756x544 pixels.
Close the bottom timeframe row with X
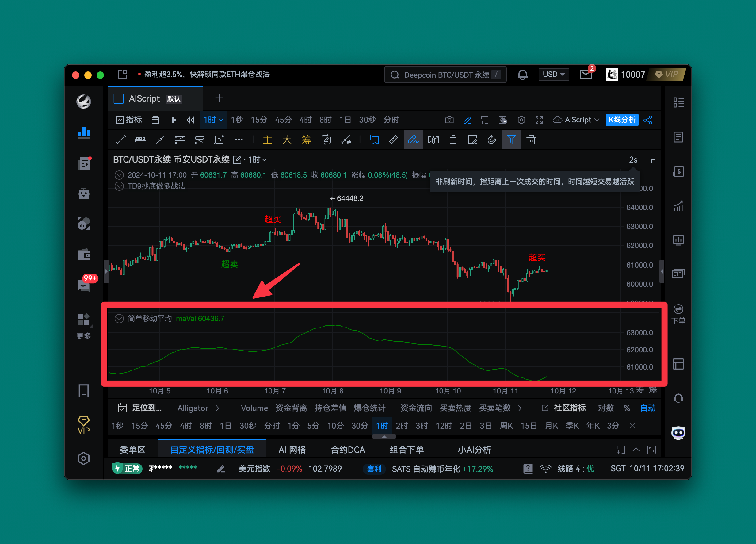point(632,426)
